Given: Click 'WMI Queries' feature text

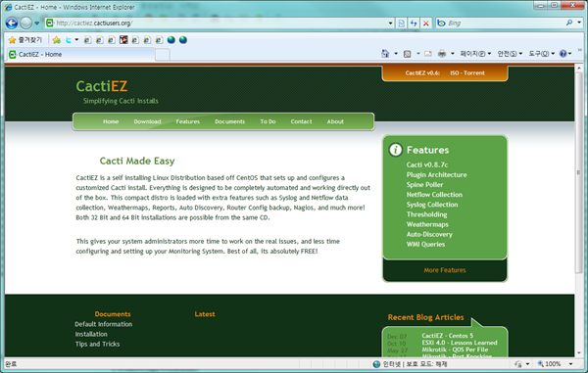Looking at the screenshot, I should [x=425, y=244].
